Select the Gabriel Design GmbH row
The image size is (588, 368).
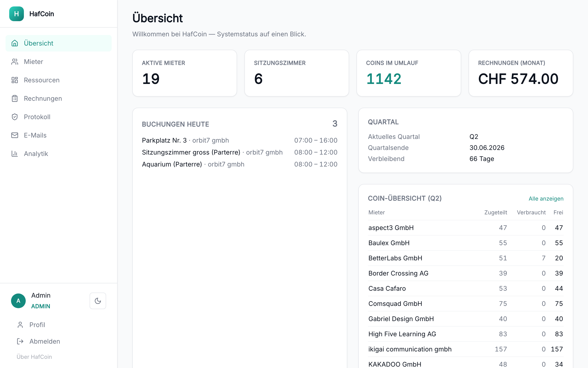point(466,319)
